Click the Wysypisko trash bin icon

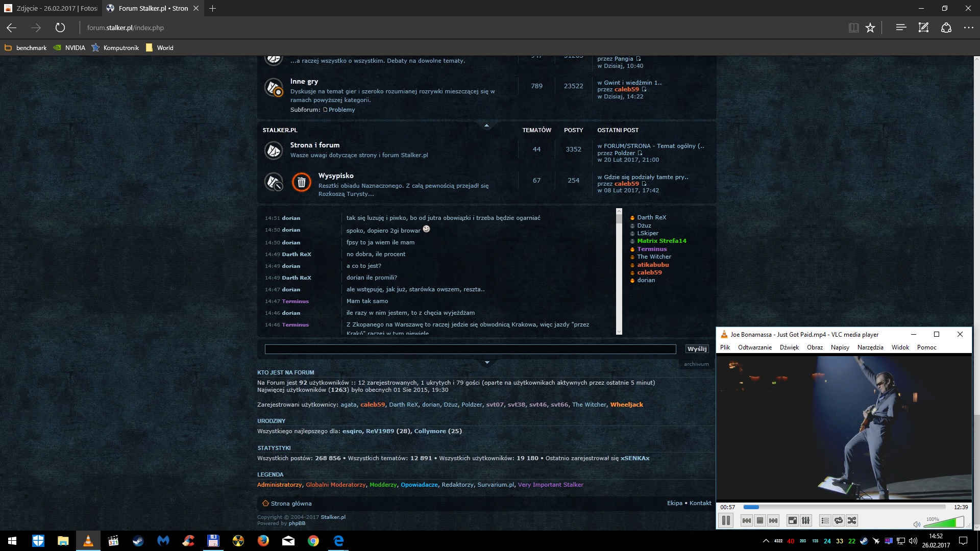[301, 182]
